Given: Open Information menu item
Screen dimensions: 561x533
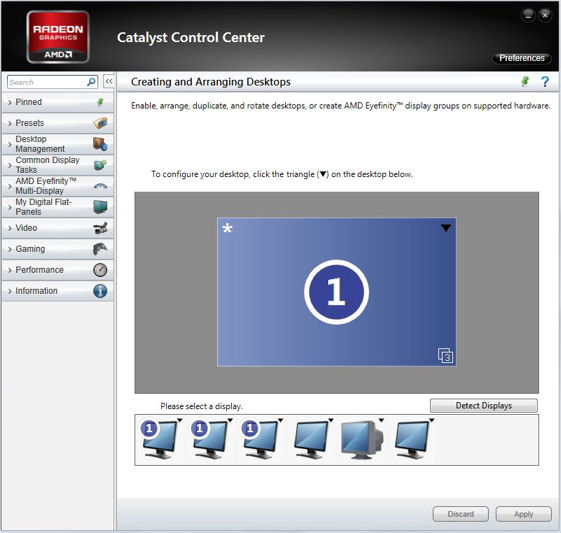Looking at the screenshot, I should click(58, 291).
